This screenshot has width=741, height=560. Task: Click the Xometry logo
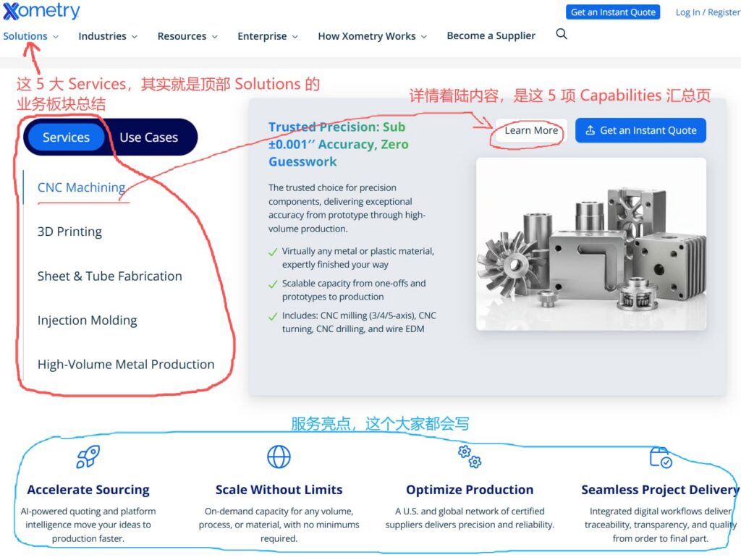pos(41,11)
